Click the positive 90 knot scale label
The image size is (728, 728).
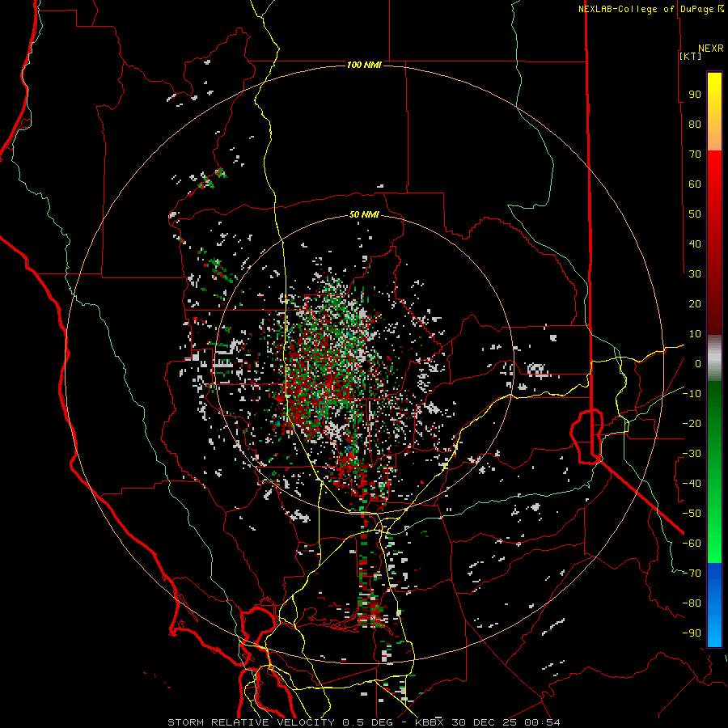(x=695, y=95)
